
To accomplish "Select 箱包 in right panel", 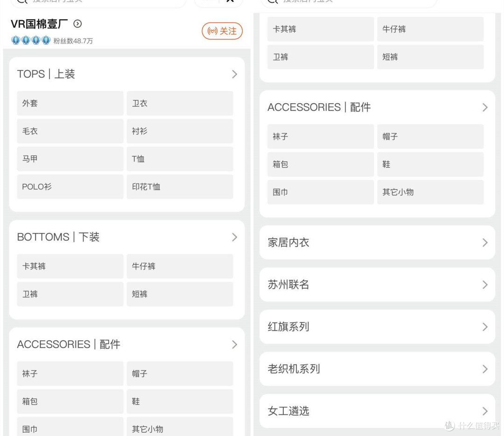I will (321, 164).
